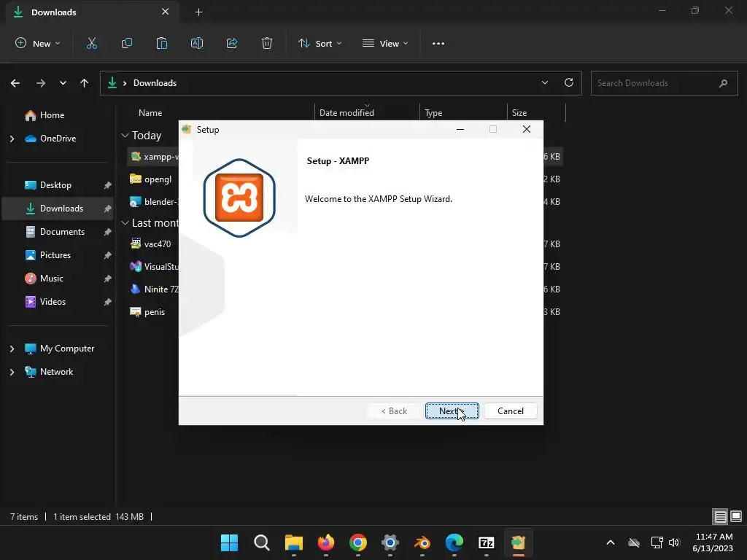
Task: Go forward using the right arrow
Action: 41,83
